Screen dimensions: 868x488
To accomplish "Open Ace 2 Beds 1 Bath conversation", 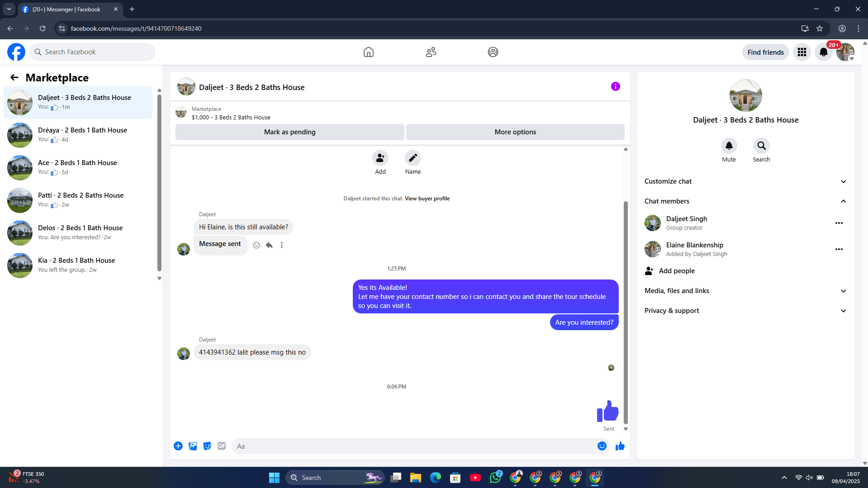I will 78,168.
